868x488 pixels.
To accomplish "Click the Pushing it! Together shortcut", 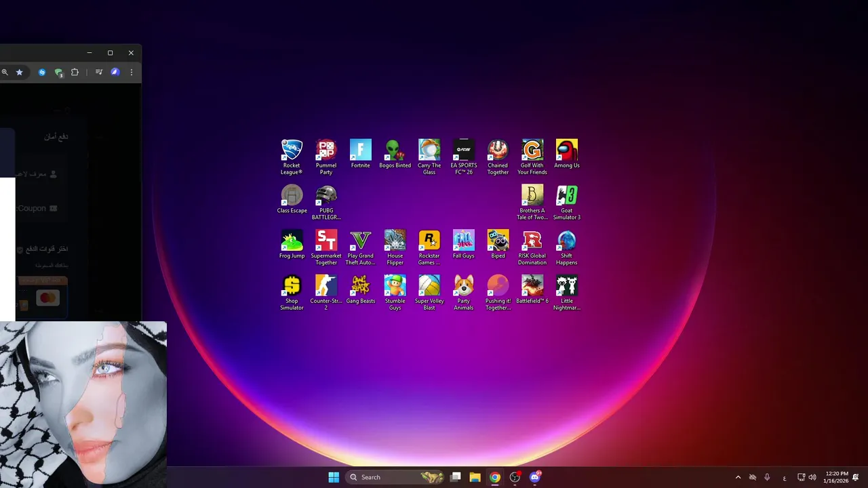I will 498,293.
